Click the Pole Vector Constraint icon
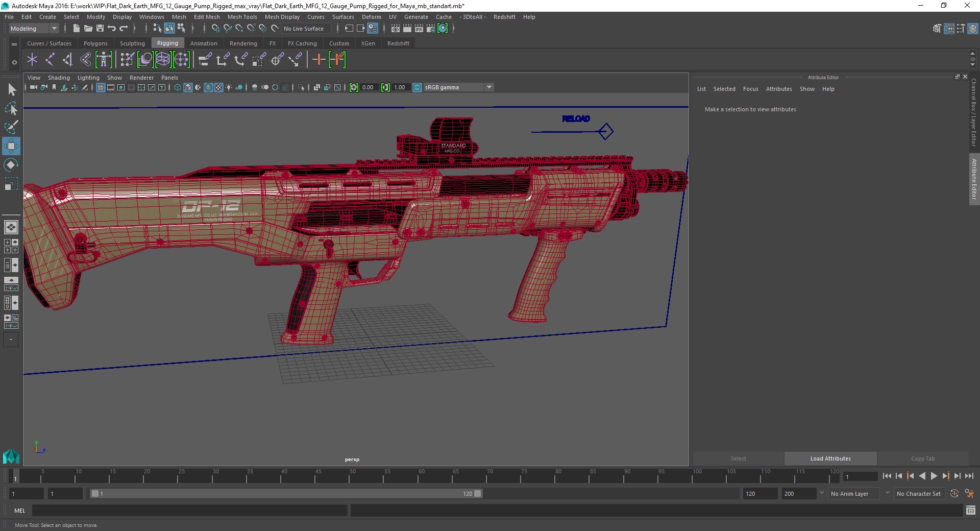Viewport: 980px width, 531px height. (295, 60)
